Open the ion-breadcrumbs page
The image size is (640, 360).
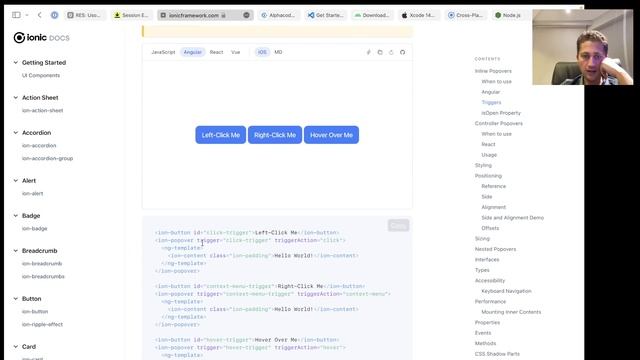[43, 276]
